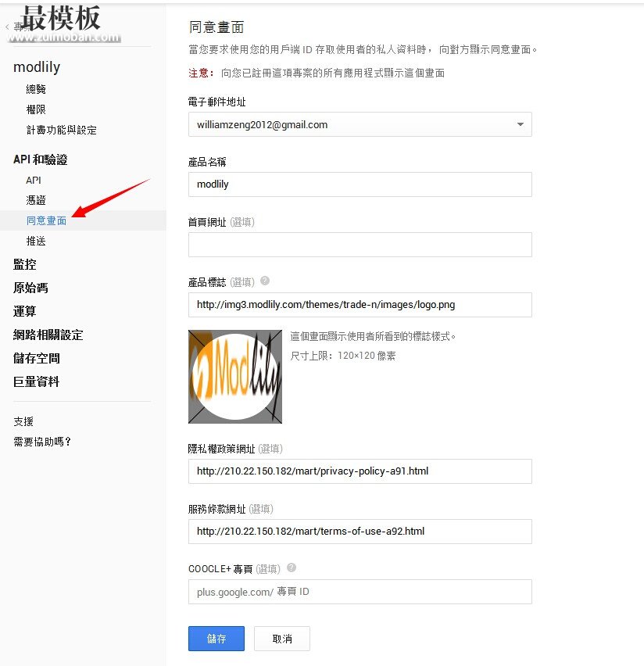Click the modlily project name in sidebar
The height and width of the screenshot is (666, 644).
click(37, 67)
